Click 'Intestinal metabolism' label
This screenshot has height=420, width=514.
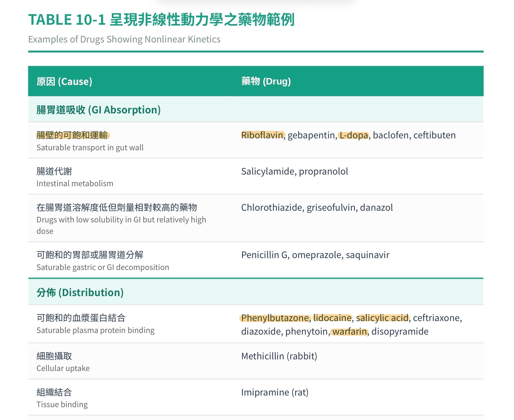point(75,183)
